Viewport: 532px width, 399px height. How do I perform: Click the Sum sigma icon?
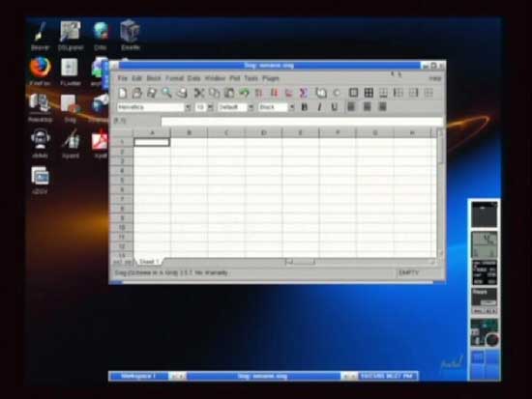coord(304,93)
